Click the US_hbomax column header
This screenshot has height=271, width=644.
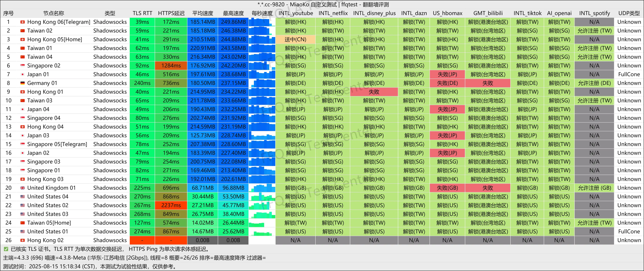(447, 13)
